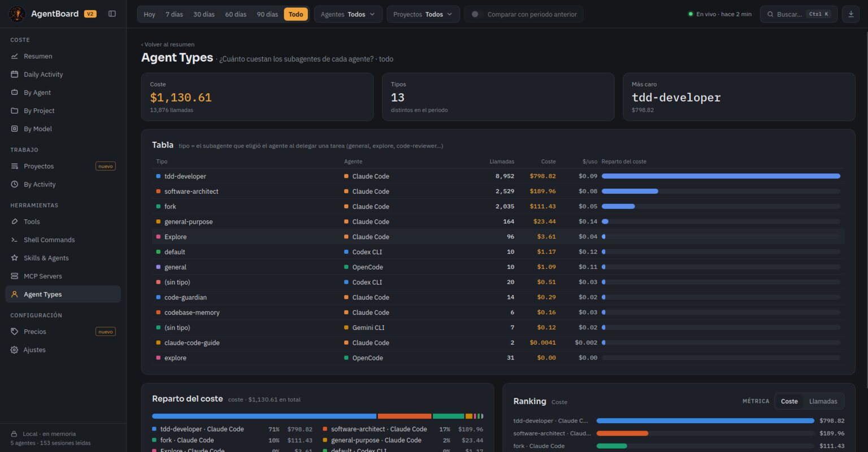Click the $111.43 cost of fork row
Viewport: 868px width, 452px height.
click(542, 207)
